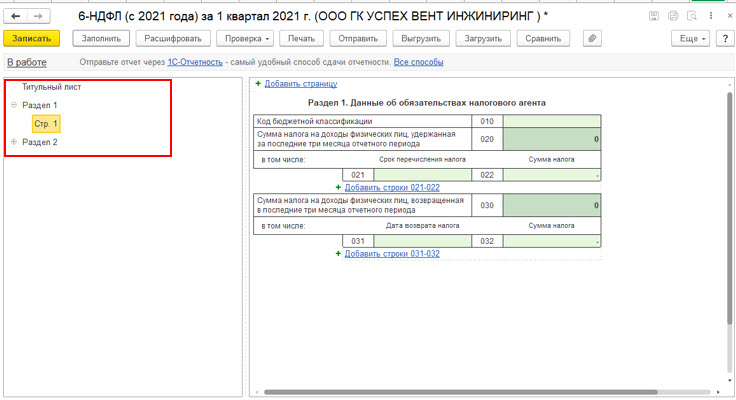Click the vertical scrollbar of the form
This screenshot has width=736, height=400.
pyautogui.click(x=729, y=208)
